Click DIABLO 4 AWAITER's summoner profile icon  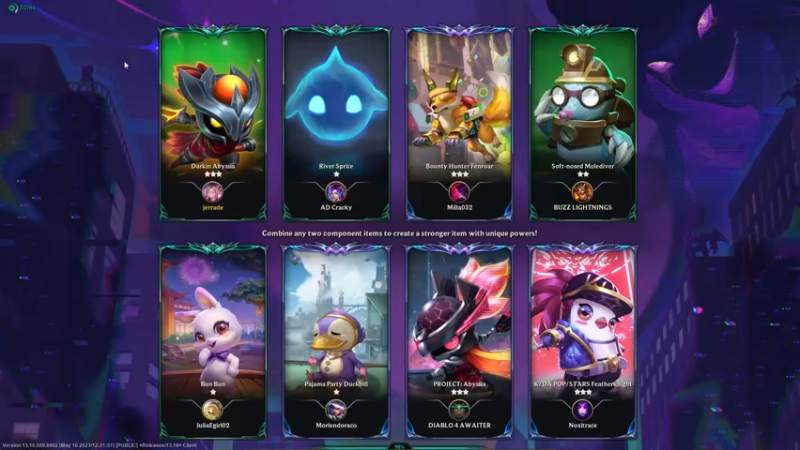(459, 410)
